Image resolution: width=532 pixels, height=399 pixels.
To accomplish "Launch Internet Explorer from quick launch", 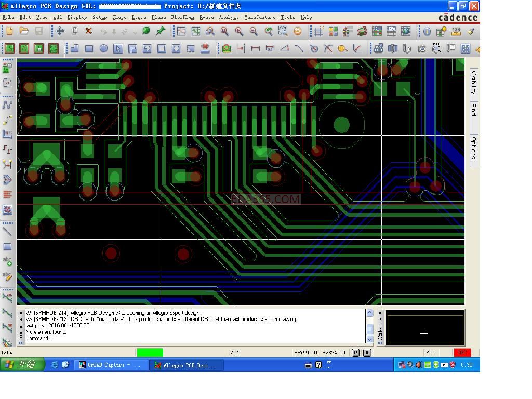I will click(x=54, y=365).
